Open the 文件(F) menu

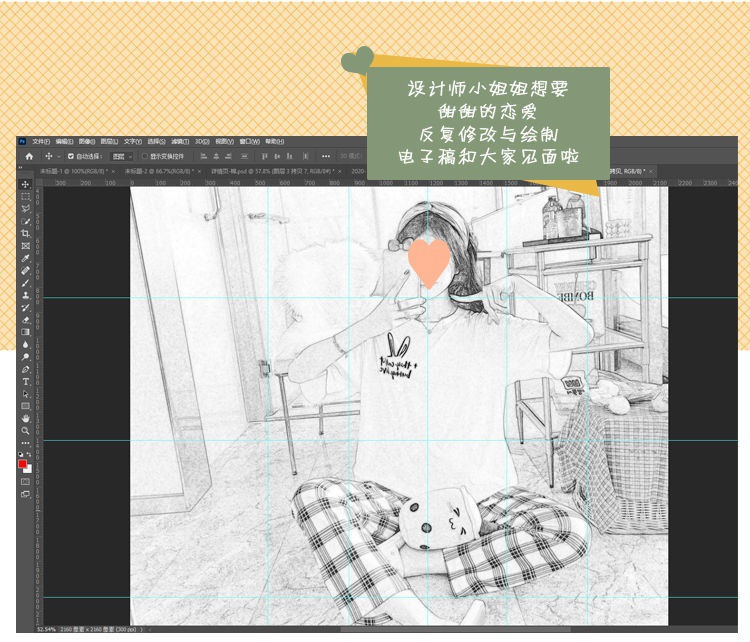tap(41, 142)
